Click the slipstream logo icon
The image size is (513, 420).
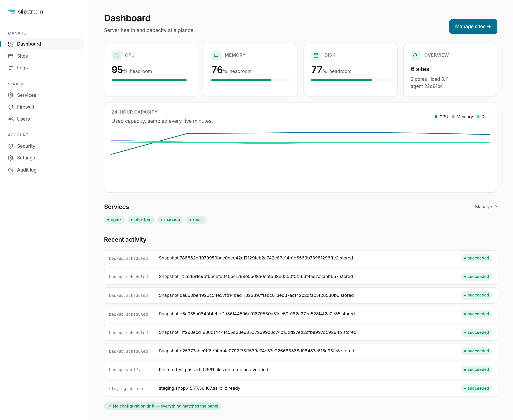(x=11, y=12)
